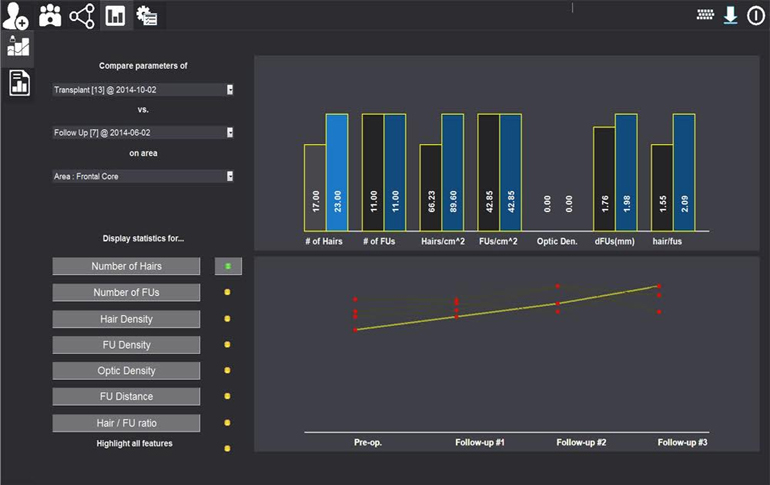Open the Follow Up [7] session dropdown
770x485 pixels.
click(230, 132)
